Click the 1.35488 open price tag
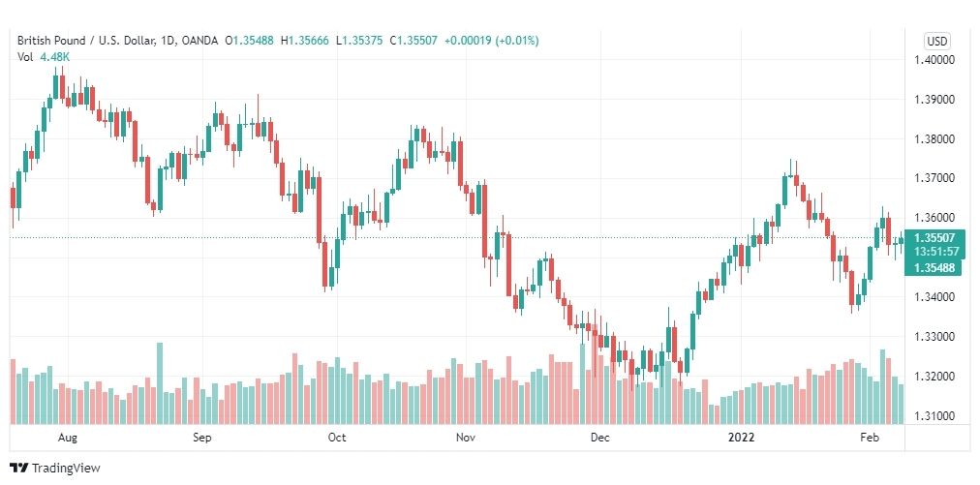Viewport: 980px width, 485px height. click(x=935, y=267)
